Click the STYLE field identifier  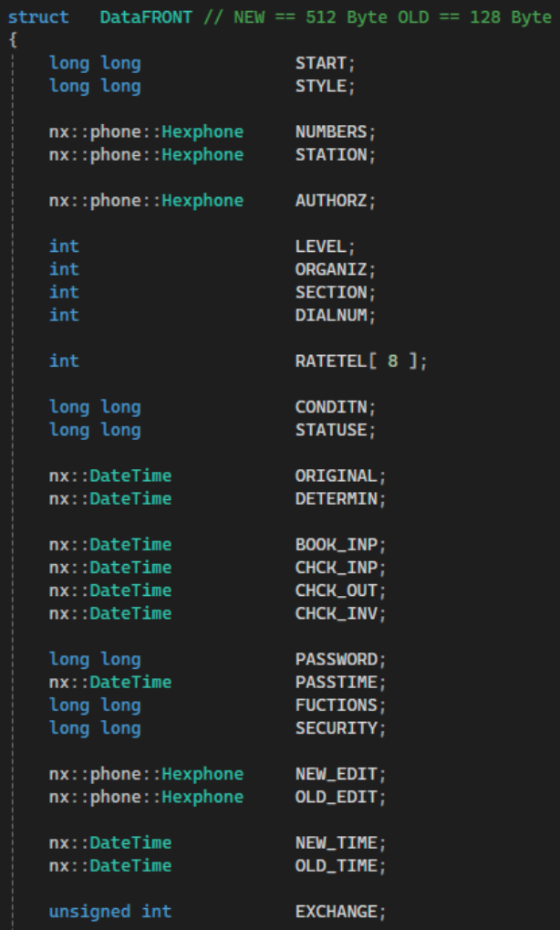click(x=320, y=87)
